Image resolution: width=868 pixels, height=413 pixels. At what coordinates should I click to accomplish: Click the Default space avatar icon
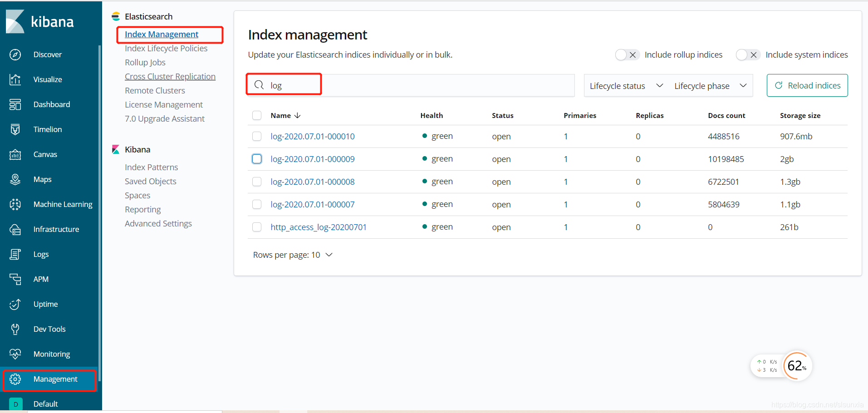click(16, 403)
